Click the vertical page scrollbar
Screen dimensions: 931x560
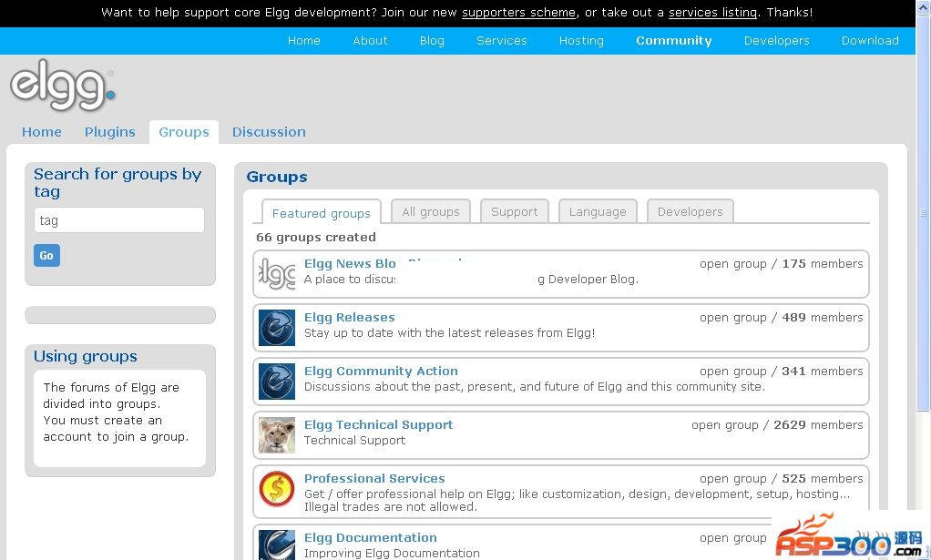(924, 214)
